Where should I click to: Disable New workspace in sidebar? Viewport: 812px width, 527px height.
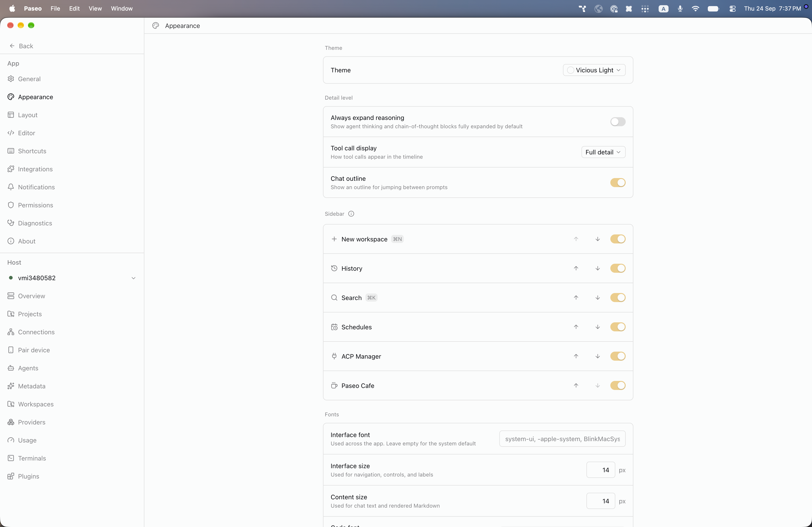[x=618, y=239]
